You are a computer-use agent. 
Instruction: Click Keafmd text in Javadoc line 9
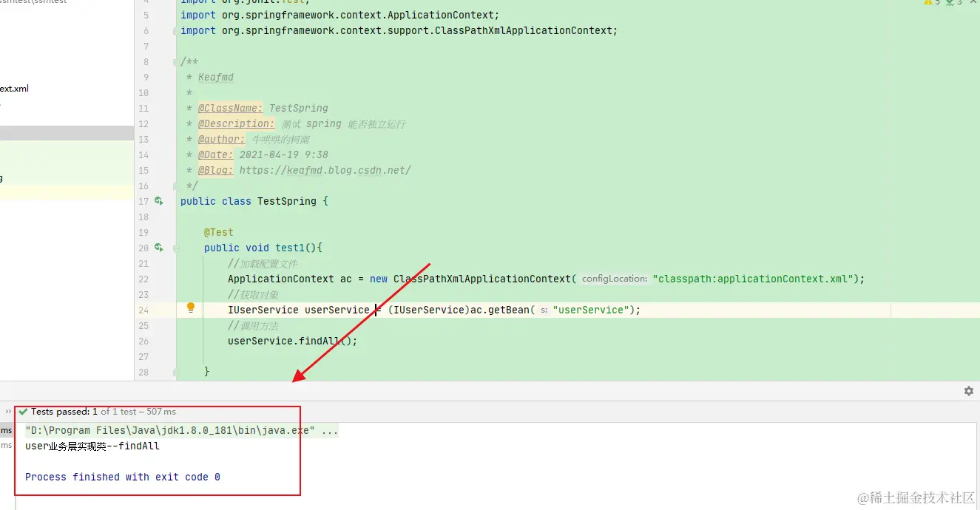click(x=216, y=77)
